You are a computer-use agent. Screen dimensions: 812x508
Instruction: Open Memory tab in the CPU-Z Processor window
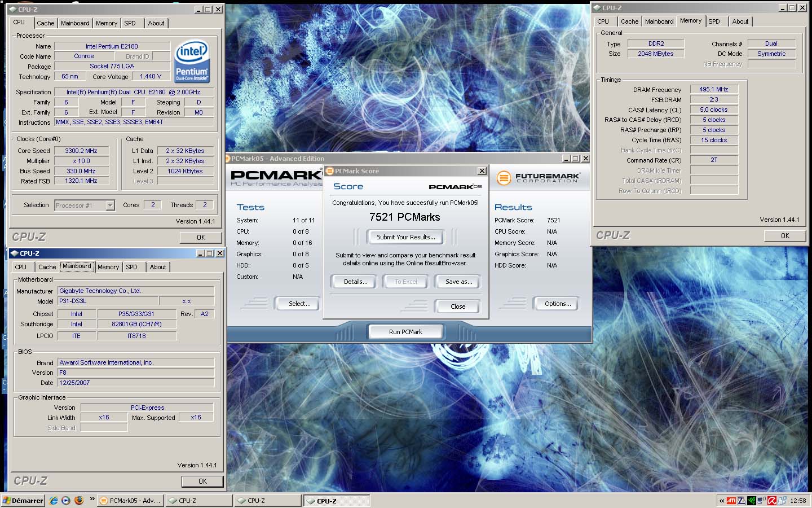click(x=107, y=23)
